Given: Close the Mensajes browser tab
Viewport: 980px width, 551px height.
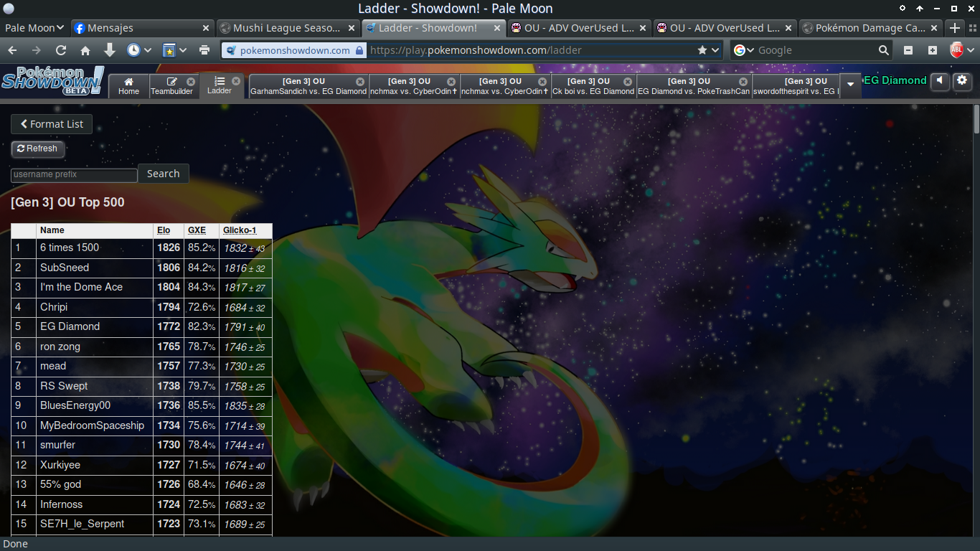Looking at the screenshot, I should click(206, 28).
